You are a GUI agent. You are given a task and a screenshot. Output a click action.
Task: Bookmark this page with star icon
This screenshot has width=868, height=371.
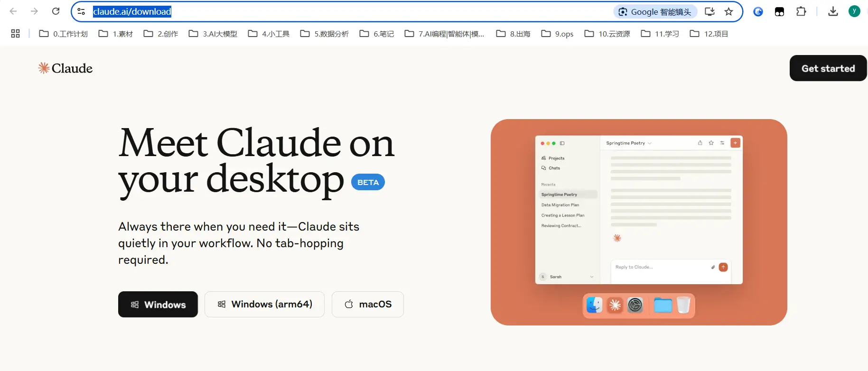tap(729, 12)
